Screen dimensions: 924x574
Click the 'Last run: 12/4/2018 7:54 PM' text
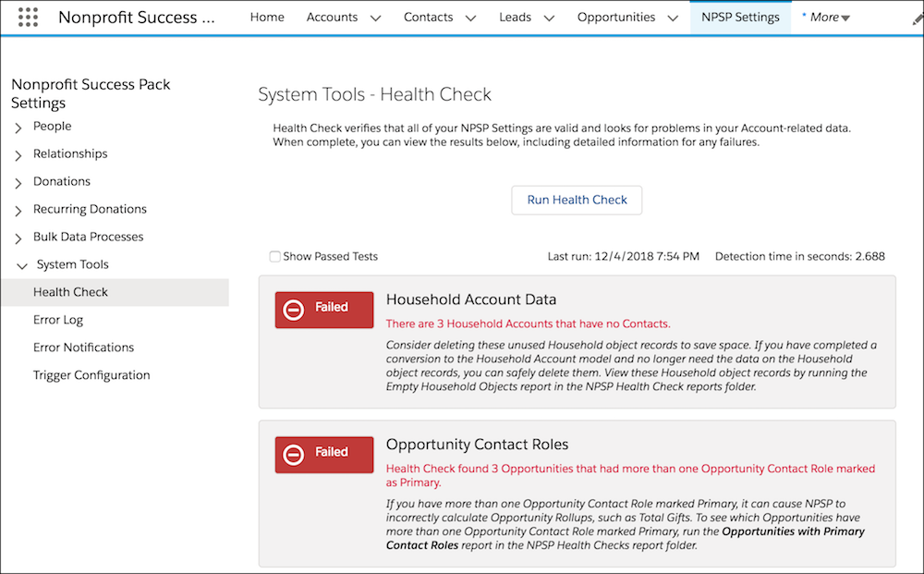coord(624,256)
